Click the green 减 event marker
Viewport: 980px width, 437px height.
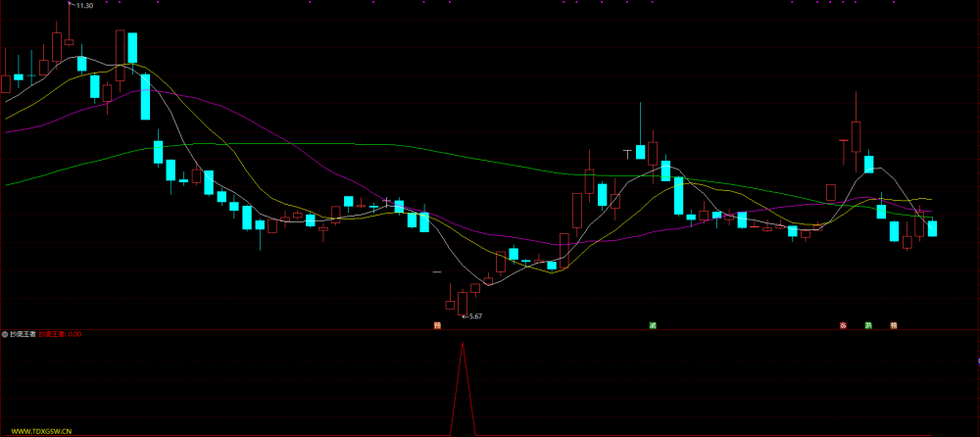click(653, 325)
